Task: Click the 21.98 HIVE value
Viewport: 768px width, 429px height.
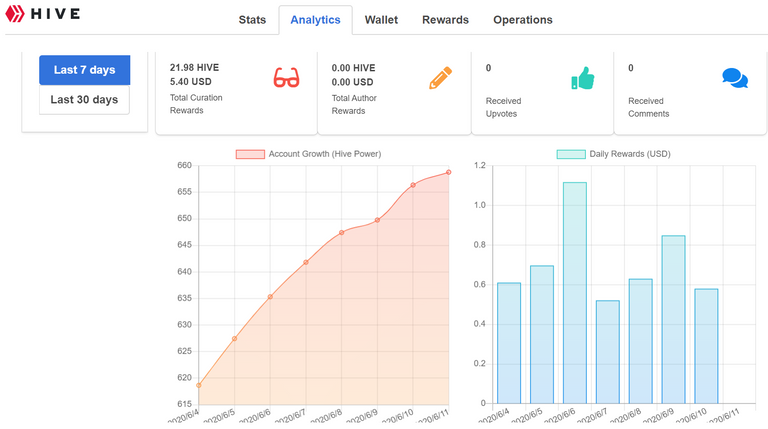Action: pyautogui.click(x=194, y=68)
